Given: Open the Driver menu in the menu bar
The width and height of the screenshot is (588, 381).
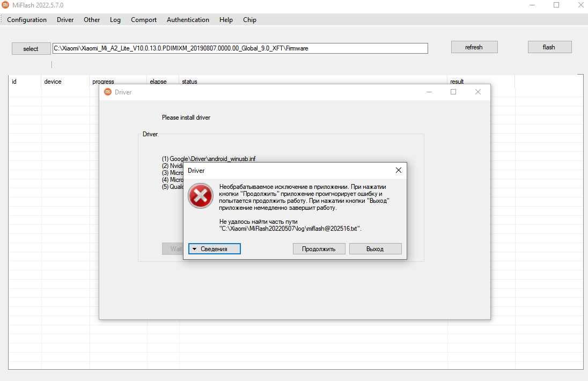Looking at the screenshot, I should click(x=65, y=20).
